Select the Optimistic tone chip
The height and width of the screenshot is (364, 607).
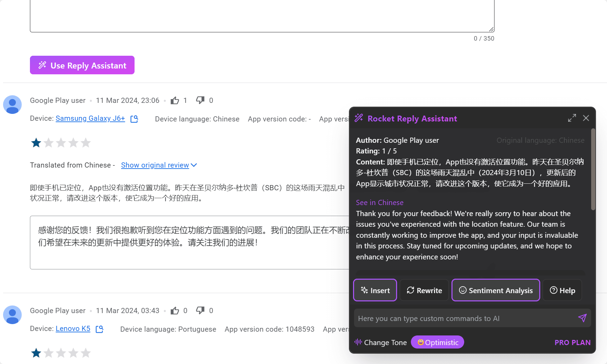tap(437, 342)
